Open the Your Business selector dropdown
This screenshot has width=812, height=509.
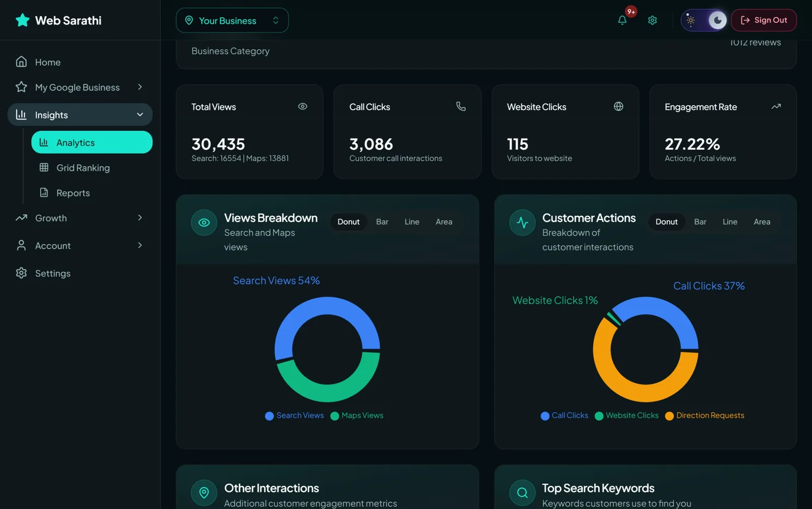tap(232, 20)
